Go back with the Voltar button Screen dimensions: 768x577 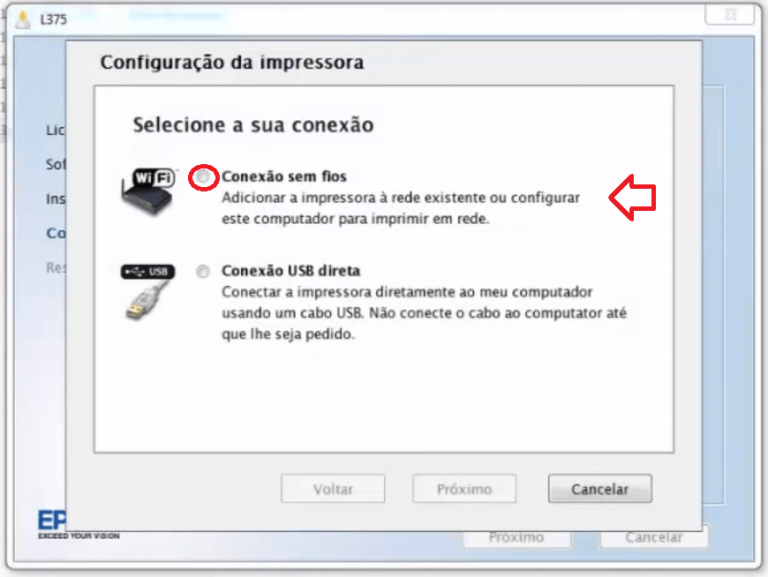coord(333,488)
